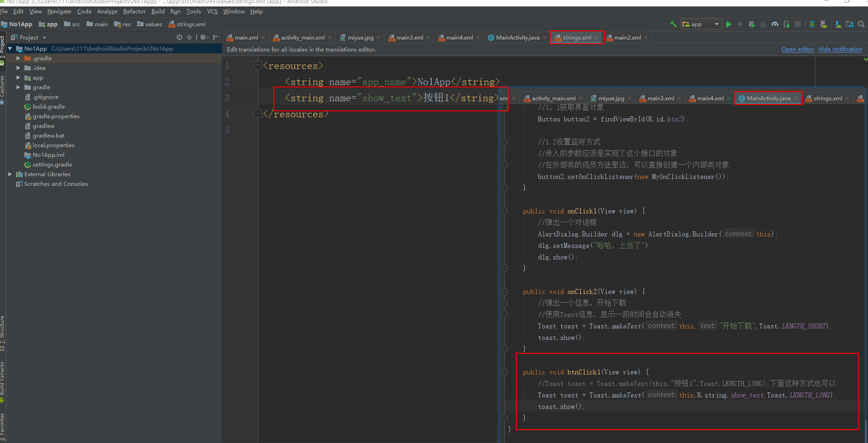Click the app_name string line in the editor
The image size is (868, 443).
pyautogui.click(x=392, y=82)
